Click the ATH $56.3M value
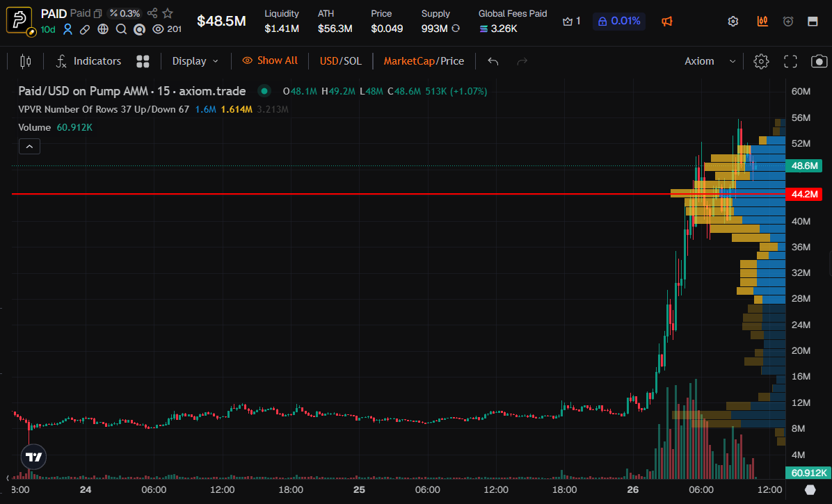Viewport: 832px width, 504px height. pos(335,29)
